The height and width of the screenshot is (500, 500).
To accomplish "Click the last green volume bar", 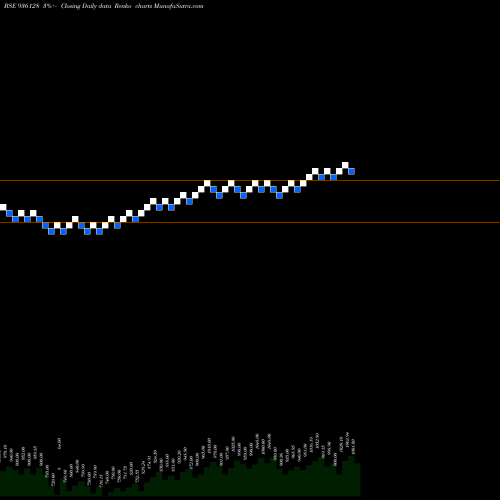I will click(x=357, y=479).
